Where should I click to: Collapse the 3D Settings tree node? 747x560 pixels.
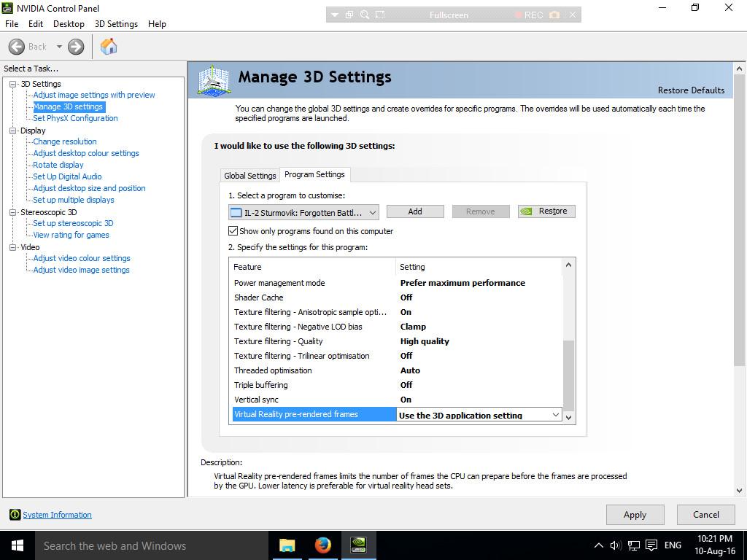[x=13, y=84]
